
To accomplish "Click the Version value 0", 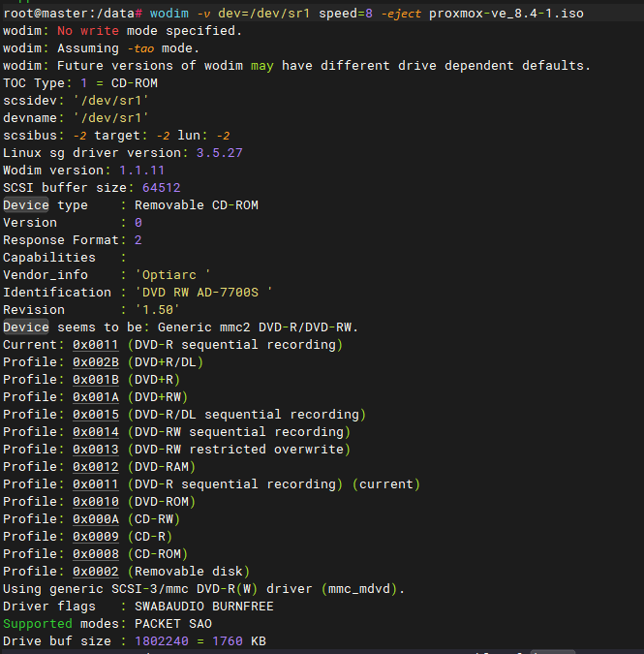I will coord(138,223).
